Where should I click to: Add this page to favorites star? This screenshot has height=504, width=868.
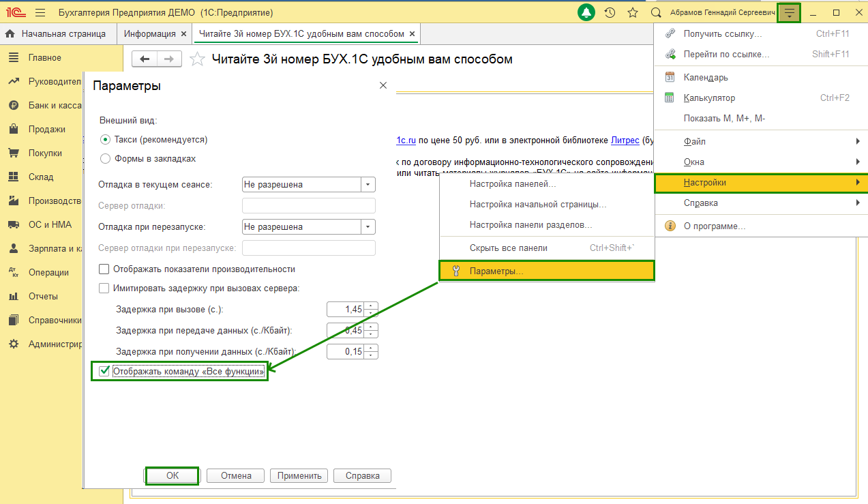[197, 59]
